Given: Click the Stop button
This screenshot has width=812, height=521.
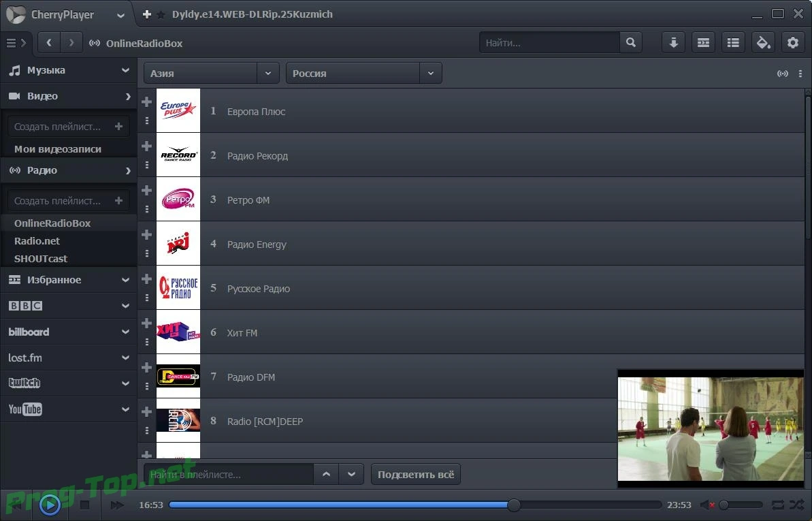Looking at the screenshot, I should [x=85, y=505].
